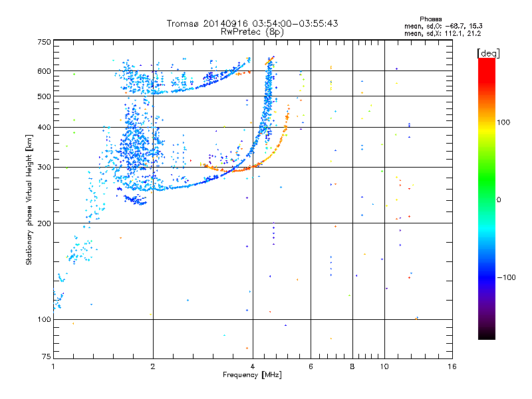Screen dimensions: 532x399
Task: Click the orange X-mode trace near 300 km
Action: pos(237,170)
